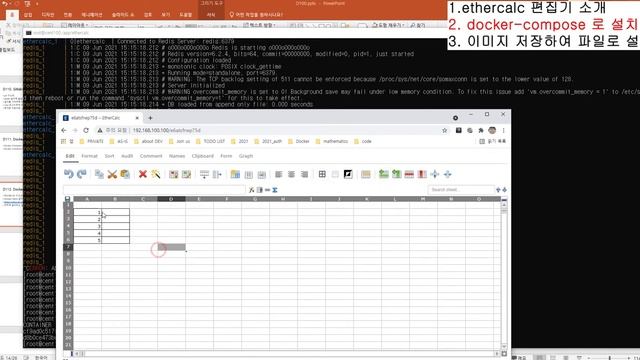Screen dimensions: 640x360
Task: Select row 7 header in spreadsheet
Action: click(68, 247)
